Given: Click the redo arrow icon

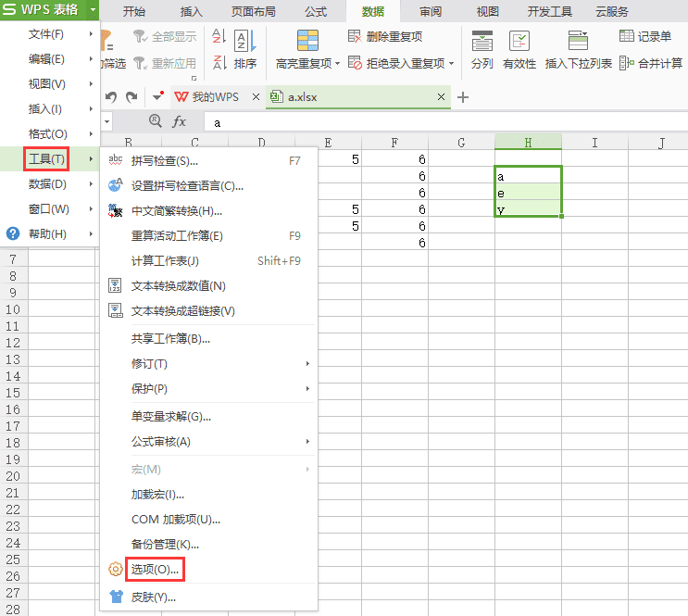Looking at the screenshot, I should (131, 96).
